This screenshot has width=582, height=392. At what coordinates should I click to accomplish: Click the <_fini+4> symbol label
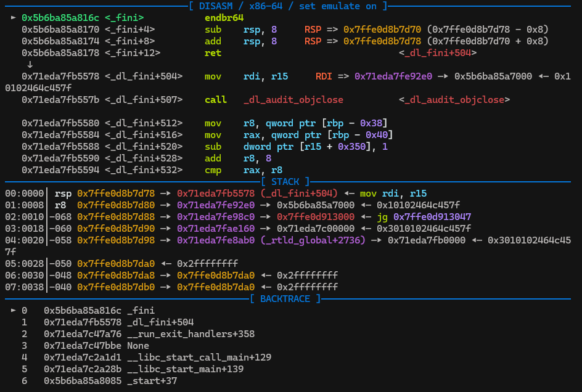130,30
